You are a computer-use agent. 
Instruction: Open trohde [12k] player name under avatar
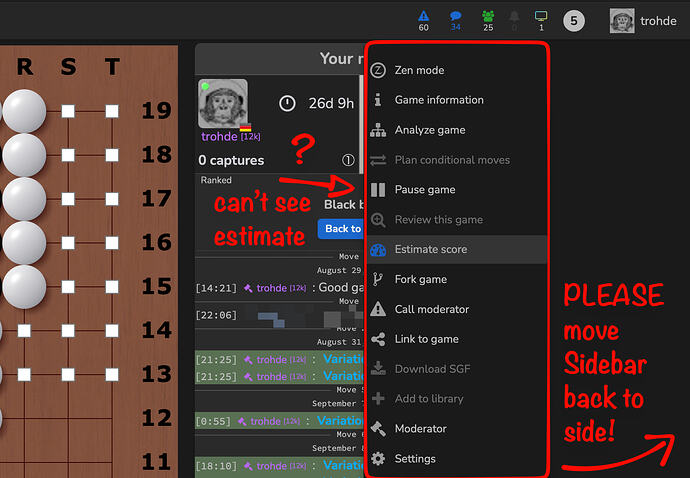tap(231, 136)
